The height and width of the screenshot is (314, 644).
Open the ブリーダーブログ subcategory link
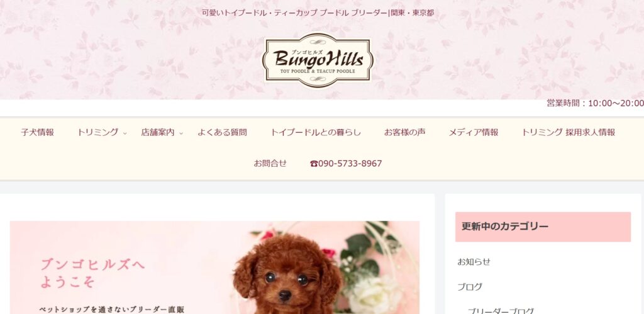pos(501,311)
